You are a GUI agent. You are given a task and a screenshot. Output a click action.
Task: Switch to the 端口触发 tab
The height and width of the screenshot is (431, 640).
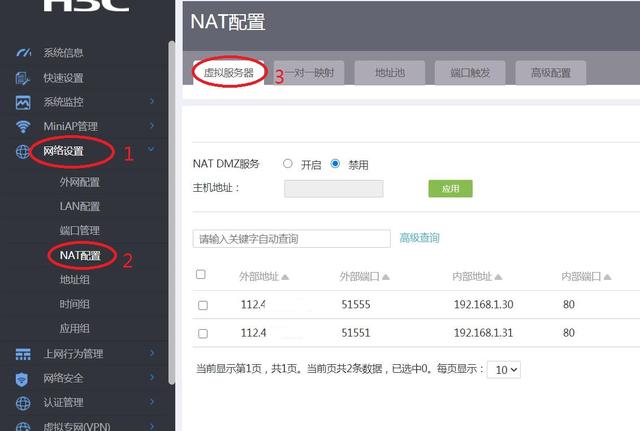point(470,73)
